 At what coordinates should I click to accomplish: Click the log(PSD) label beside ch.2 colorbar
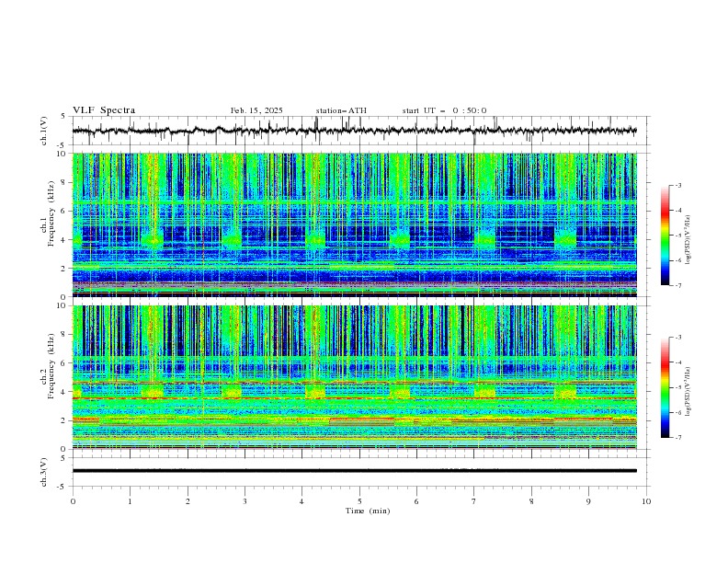(688, 392)
